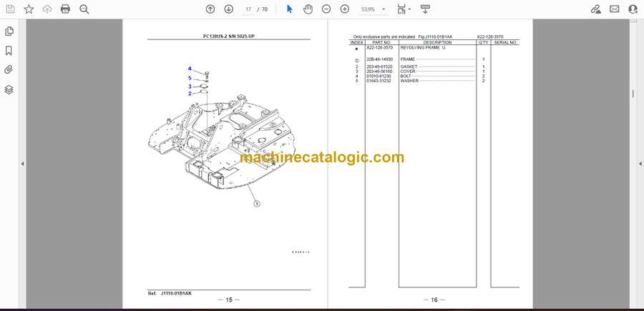Screen dimensions: 644x311
Task: Share with others via people icon
Action: 633,9
